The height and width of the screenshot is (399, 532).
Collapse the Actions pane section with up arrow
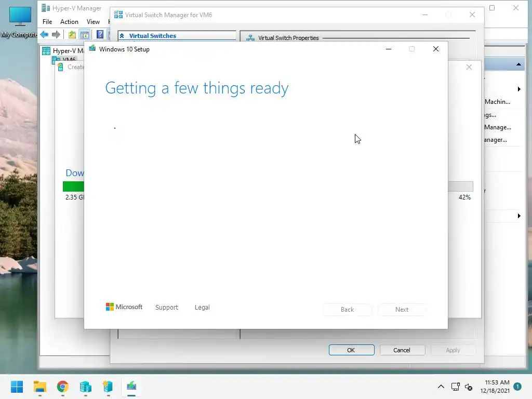tap(518, 64)
